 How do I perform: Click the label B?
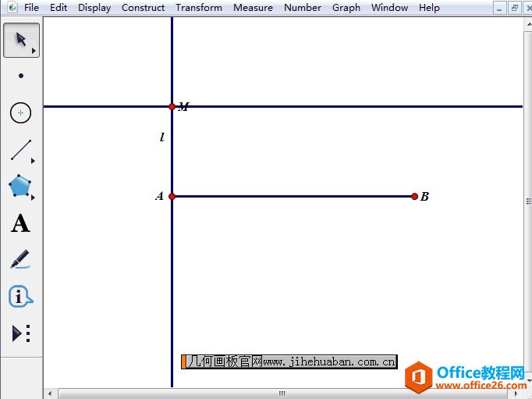[x=424, y=196]
